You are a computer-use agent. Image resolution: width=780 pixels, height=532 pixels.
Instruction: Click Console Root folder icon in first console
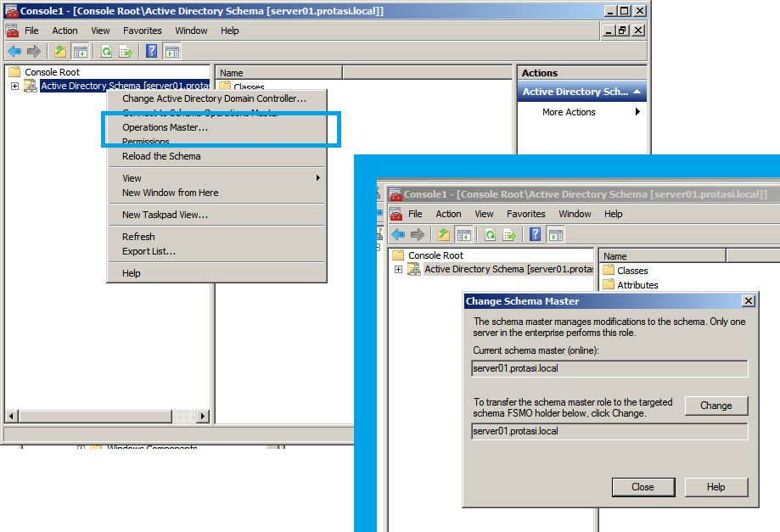[15, 71]
